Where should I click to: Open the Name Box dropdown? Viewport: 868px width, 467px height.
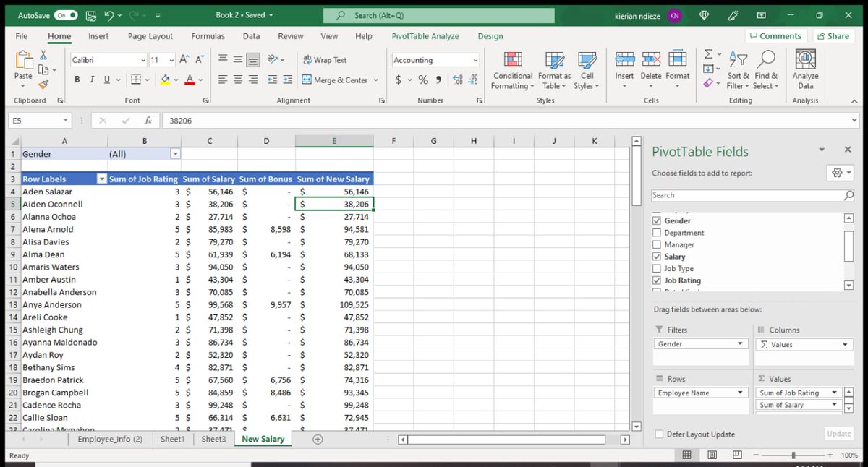[66, 121]
